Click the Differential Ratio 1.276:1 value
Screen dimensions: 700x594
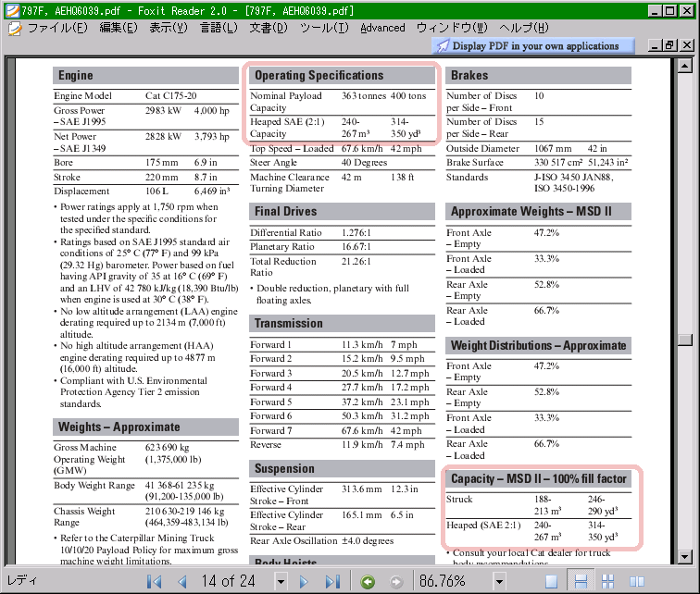[x=356, y=233]
